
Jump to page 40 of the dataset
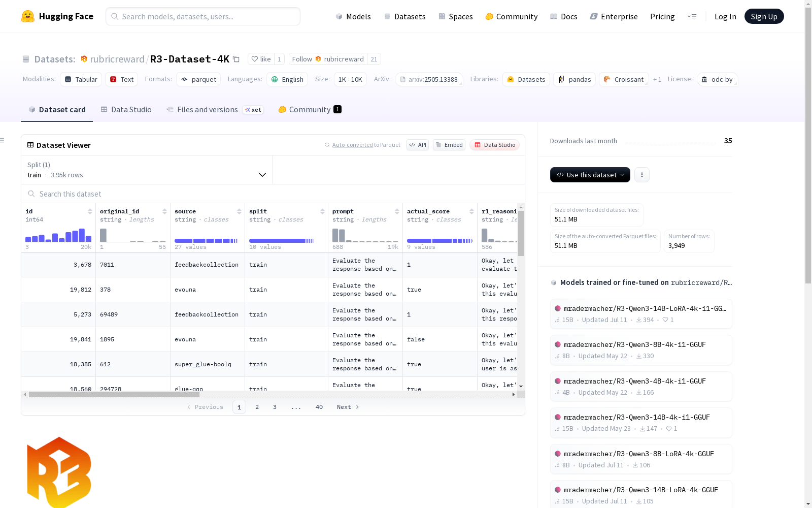point(319,407)
